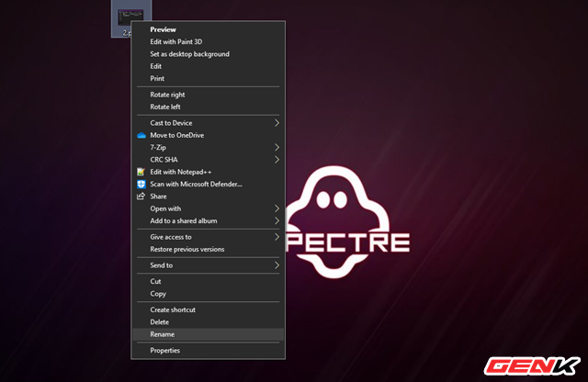The height and width of the screenshot is (382, 588).
Task: Select Copy from the context menu
Action: [x=209, y=294]
